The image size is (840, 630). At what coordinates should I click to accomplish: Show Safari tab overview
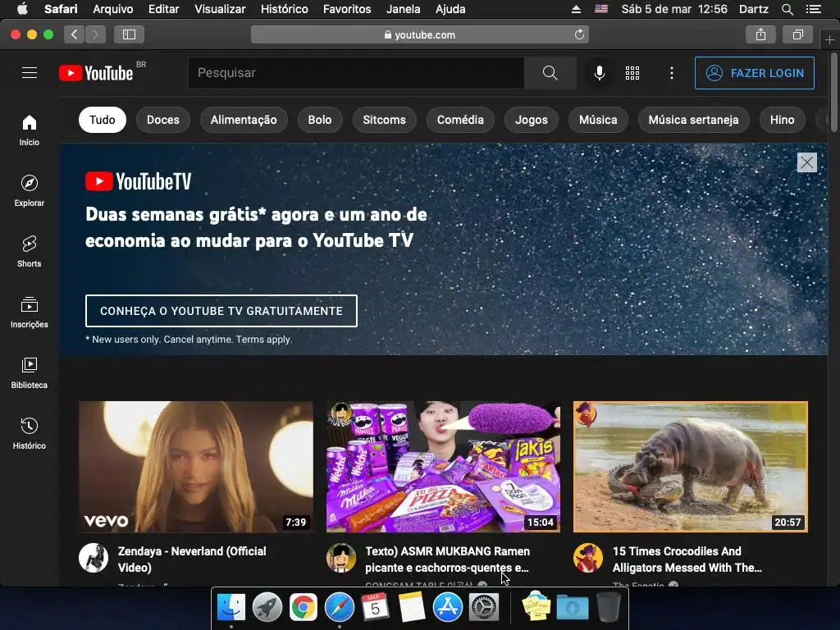(x=797, y=34)
